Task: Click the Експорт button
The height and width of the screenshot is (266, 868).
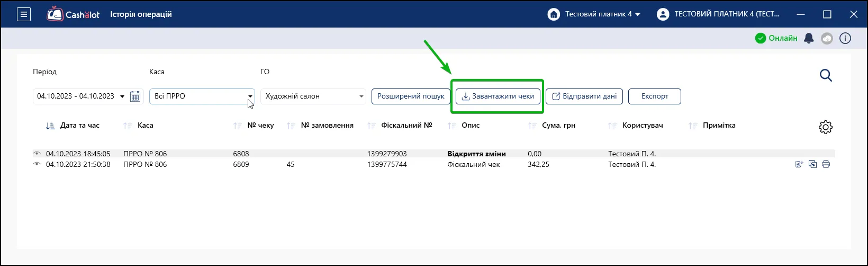Action: (655, 96)
